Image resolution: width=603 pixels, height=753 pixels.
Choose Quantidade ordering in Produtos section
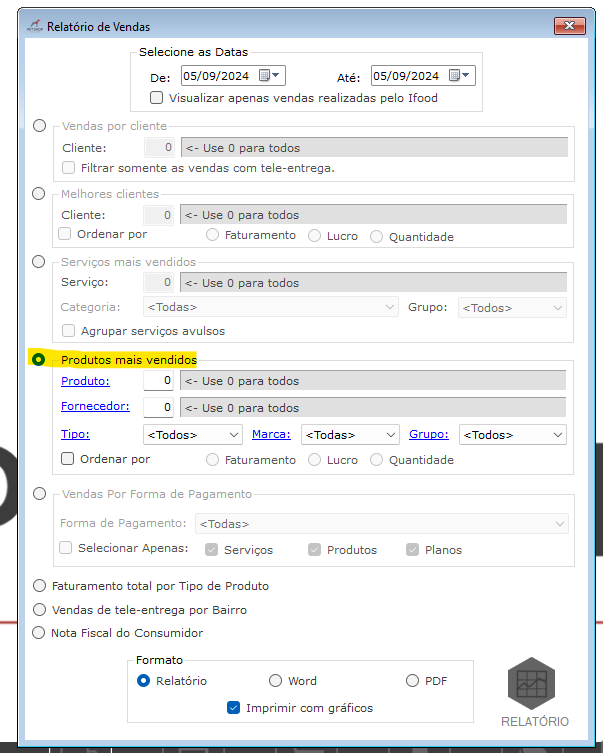click(376, 460)
